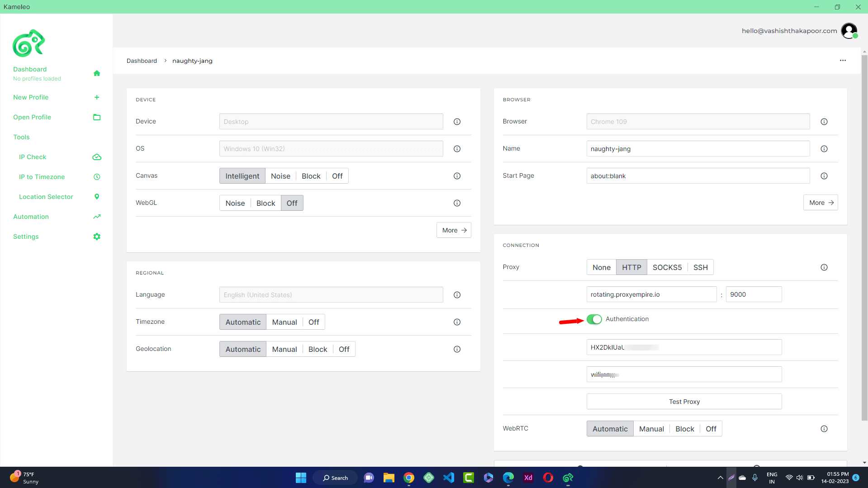Image resolution: width=868 pixels, height=488 pixels.
Task: Click the Test Proxy button
Action: [x=683, y=401]
